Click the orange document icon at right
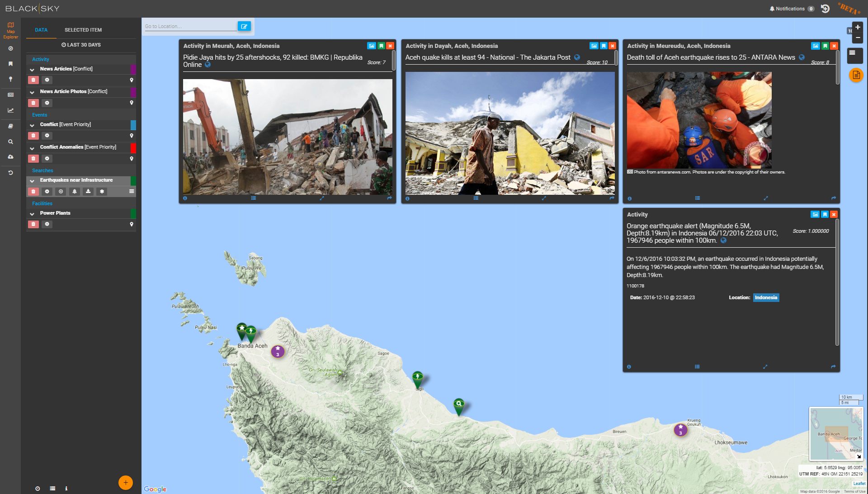 coord(856,75)
